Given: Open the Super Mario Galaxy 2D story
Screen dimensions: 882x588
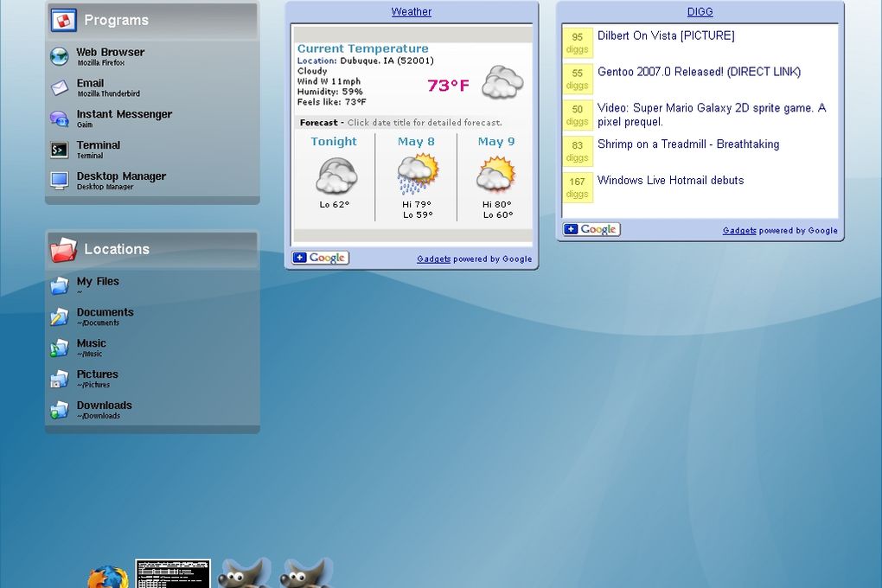Looking at the screenshot, I should 712,115.
